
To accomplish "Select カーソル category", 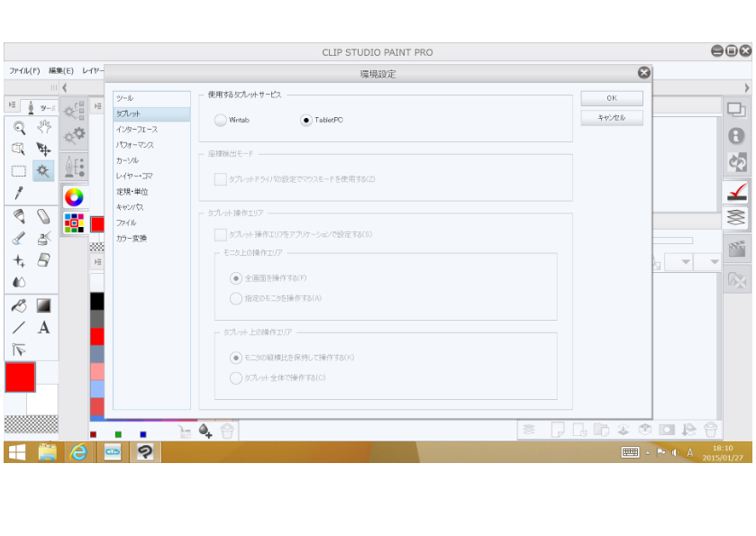I will (151, 160).
